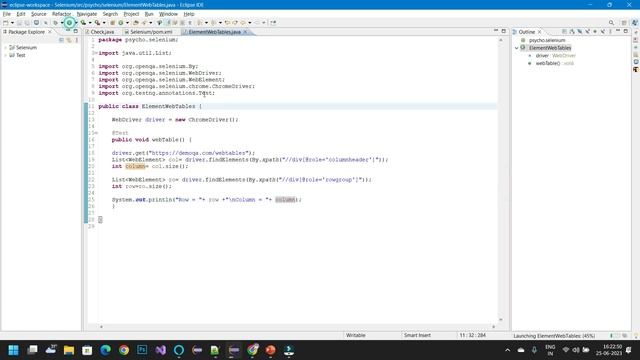
Task: Open Package Explorer view menu
Action: pos(76,40)
